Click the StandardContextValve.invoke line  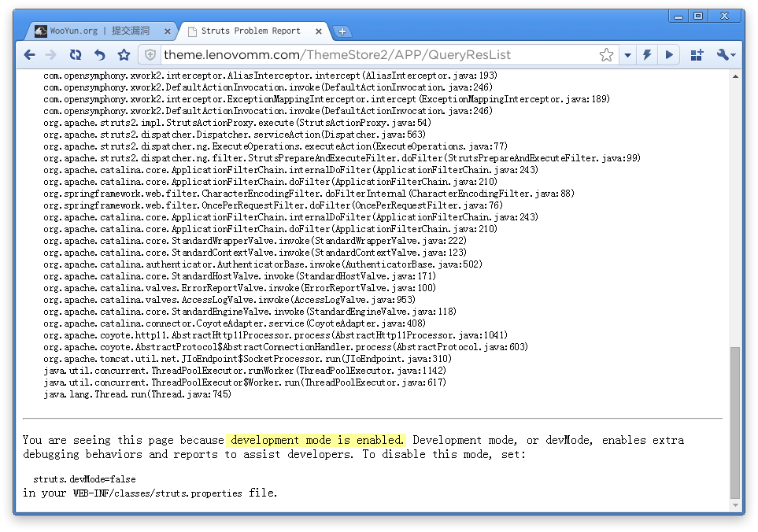point(255,253)
